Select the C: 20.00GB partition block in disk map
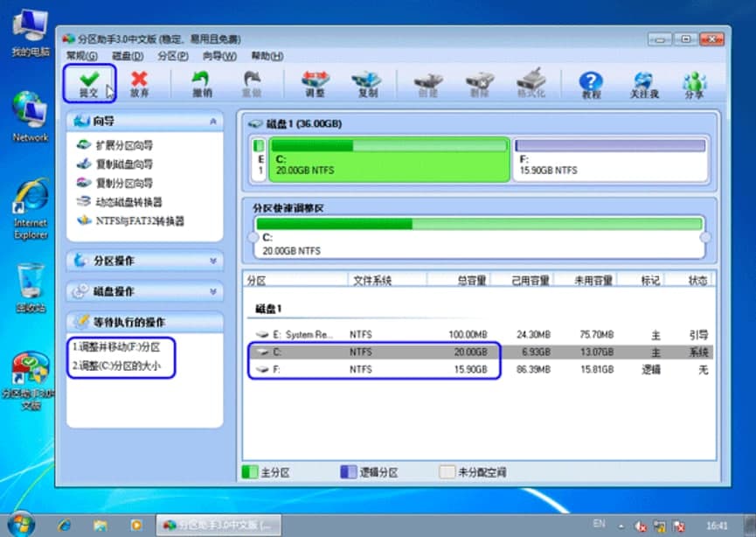 coord(389,160)
